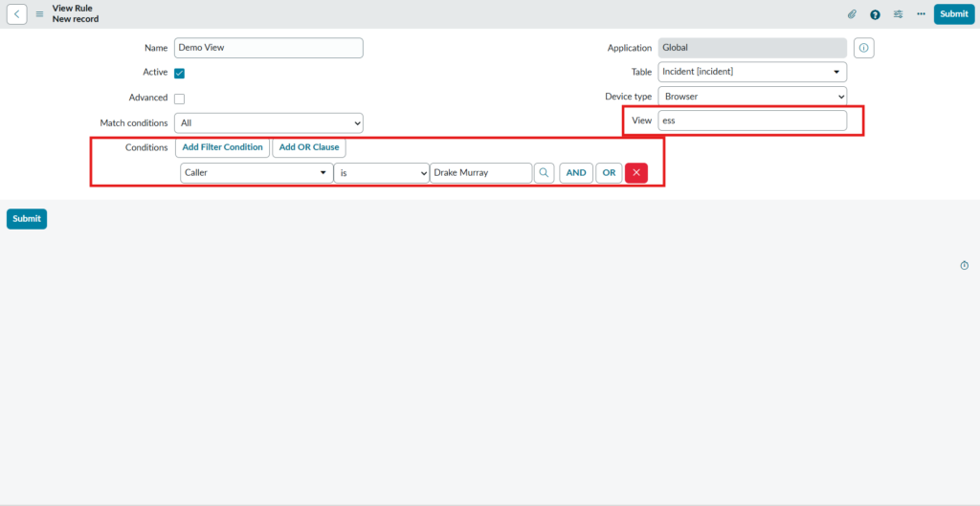The width and height of the screenshot is (980, 506).
Task: Click the View field containing ess
Action: [x=752, y=121]
